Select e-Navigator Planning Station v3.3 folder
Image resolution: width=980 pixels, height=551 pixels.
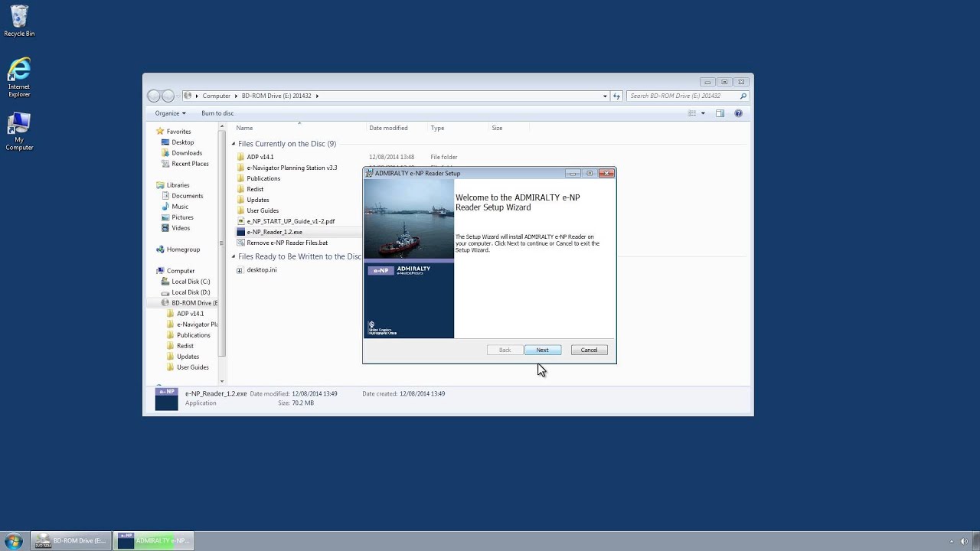click(292, 168)
